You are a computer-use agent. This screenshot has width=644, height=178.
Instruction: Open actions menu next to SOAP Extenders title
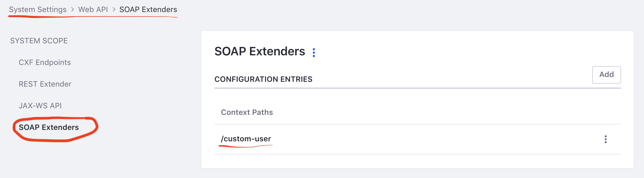314,53
